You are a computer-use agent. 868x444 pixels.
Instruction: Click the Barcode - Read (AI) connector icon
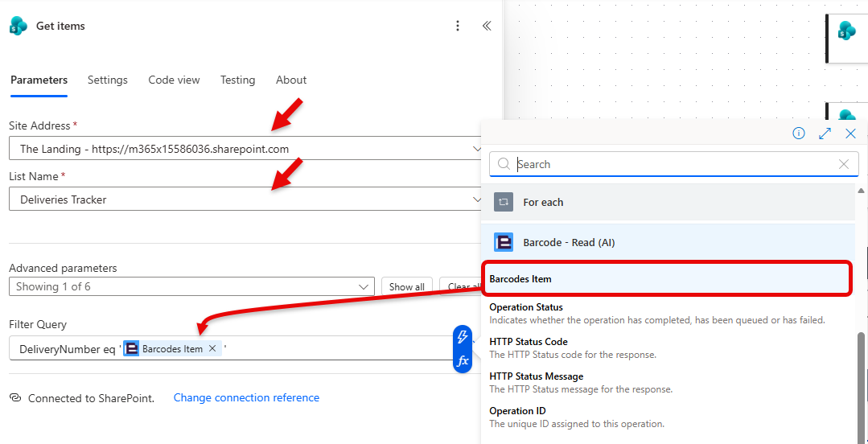tap(504, 242)
